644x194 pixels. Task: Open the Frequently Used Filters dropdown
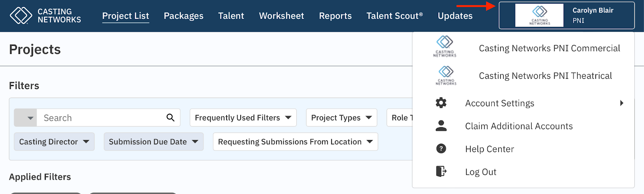[x=243, y=118]
